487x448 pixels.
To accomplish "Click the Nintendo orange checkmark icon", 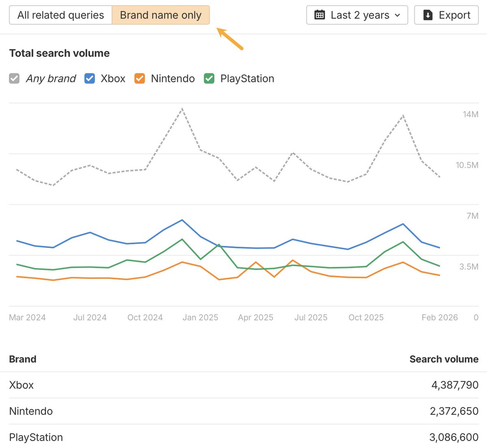I will 140,78.
